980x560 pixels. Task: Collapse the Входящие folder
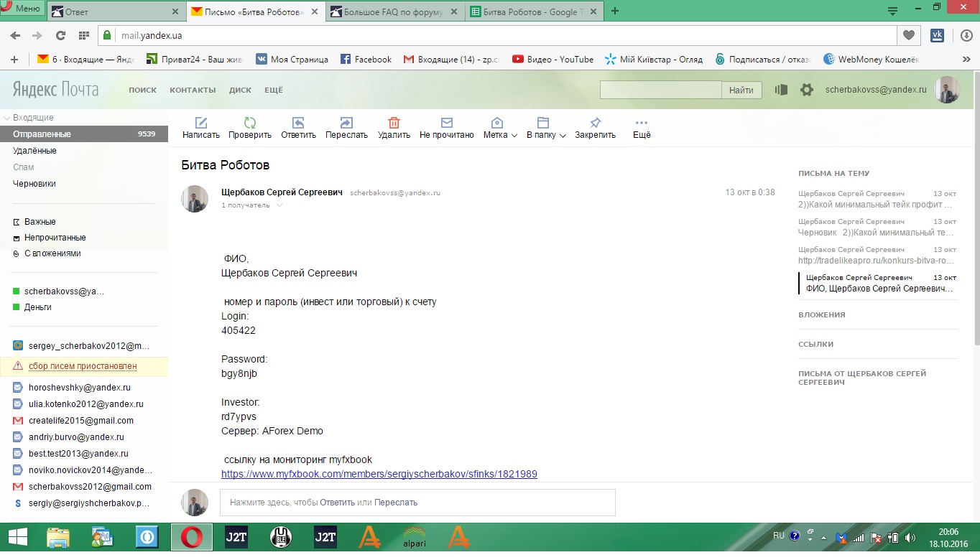(x=6, y=118)
